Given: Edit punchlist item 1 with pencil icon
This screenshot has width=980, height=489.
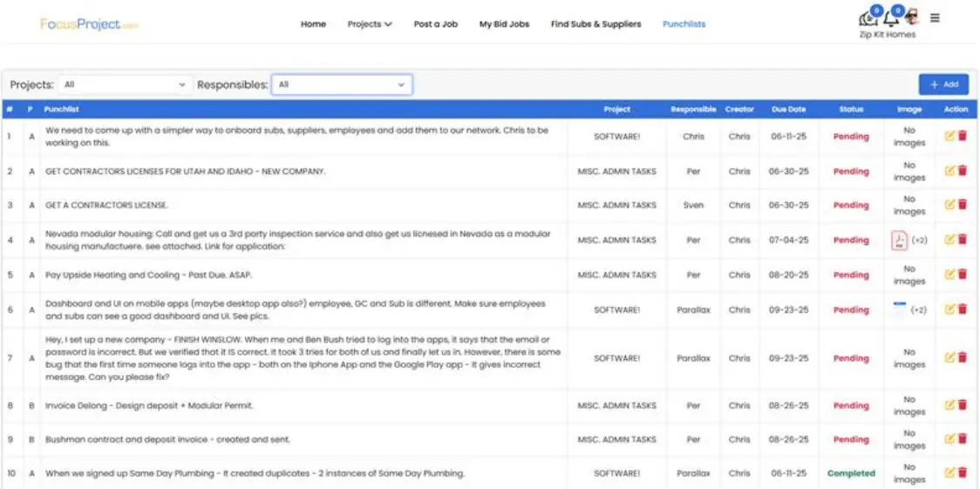Looking at the screenshot, I should [950, 136].
